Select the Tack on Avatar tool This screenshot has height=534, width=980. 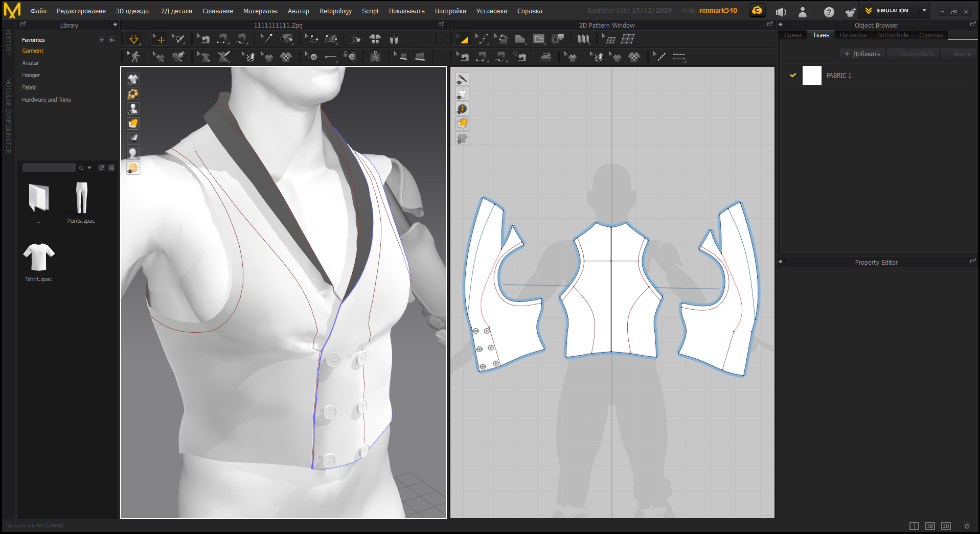(331, 39)
